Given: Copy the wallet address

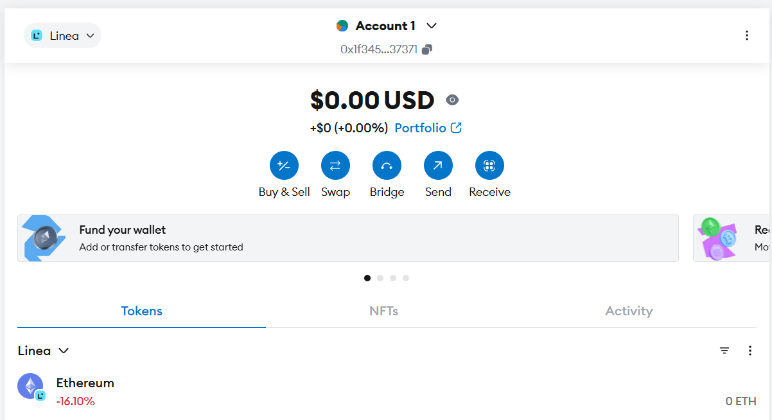Looking at the screenshot, I should tap(427, 49).
